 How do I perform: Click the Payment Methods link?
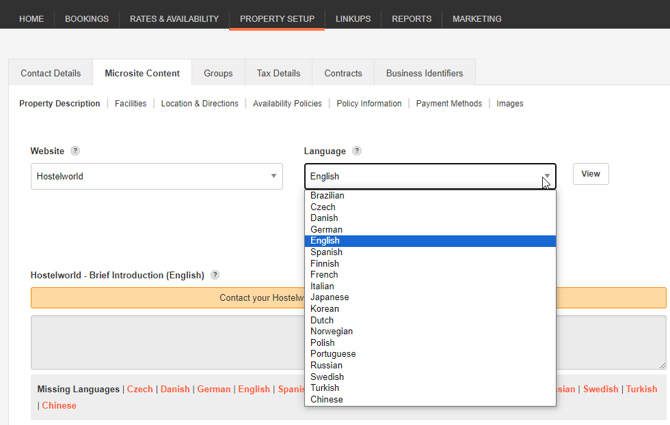point(448,103)
